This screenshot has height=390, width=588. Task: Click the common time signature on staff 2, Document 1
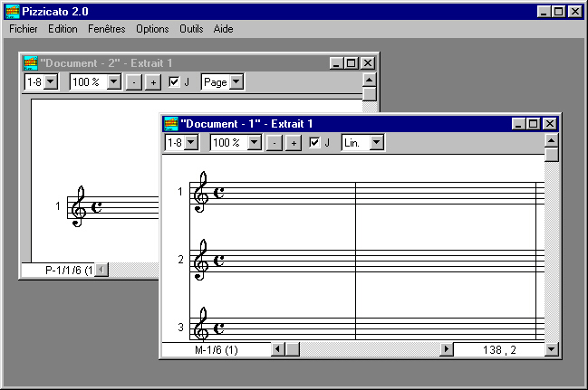tap(218, 261)
